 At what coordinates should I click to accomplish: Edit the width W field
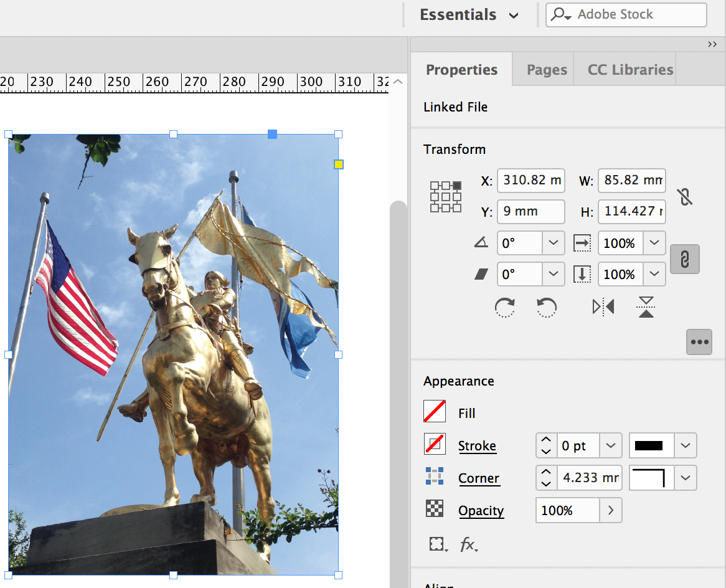632,180
